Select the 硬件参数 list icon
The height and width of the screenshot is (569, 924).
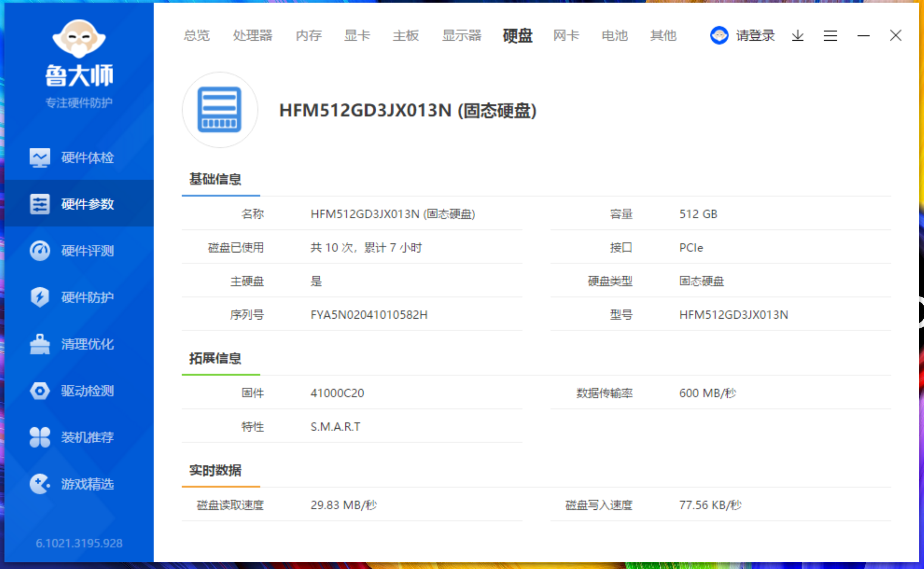click(40, 204)
